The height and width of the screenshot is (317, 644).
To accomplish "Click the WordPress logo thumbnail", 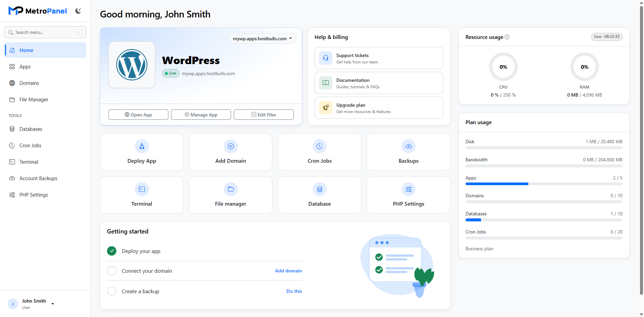I will (x=132, y=65).
